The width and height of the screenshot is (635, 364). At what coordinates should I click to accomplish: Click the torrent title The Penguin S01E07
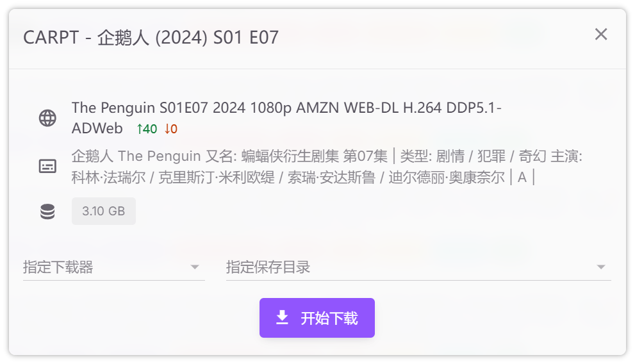(286, 108)
